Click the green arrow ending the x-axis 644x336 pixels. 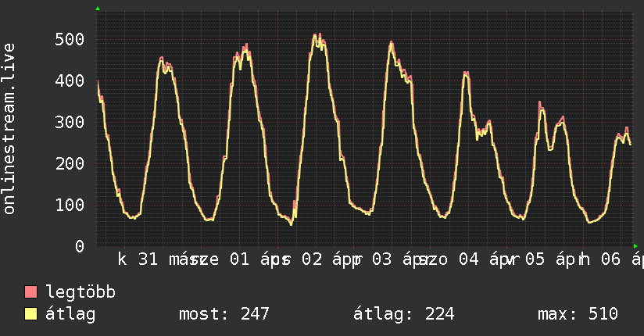coord(635,246)
